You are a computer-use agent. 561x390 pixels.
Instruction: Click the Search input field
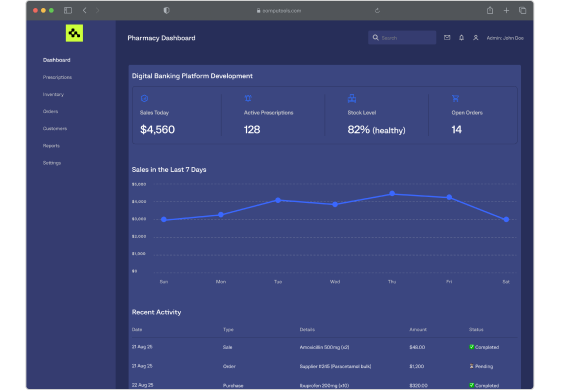pos(402,38)
